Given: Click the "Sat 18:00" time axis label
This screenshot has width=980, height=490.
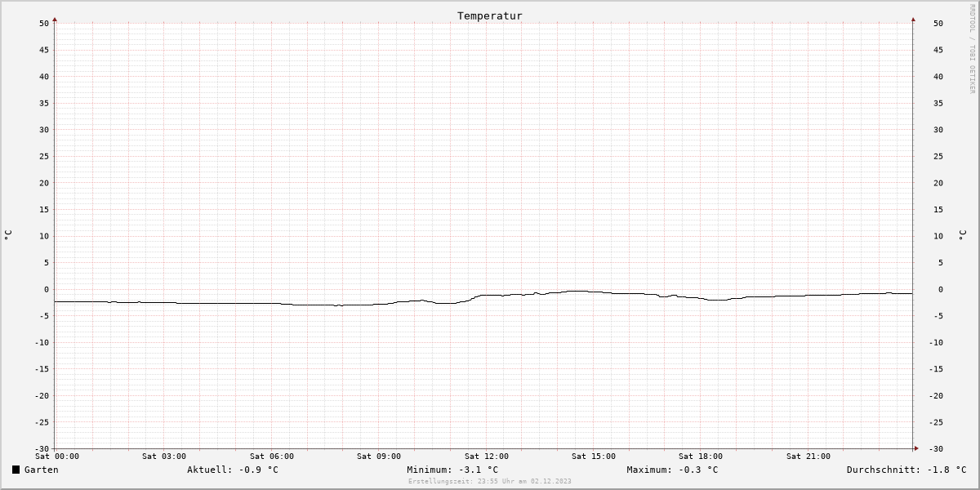Looking at the screenshot, I should (x=701, y=457).
